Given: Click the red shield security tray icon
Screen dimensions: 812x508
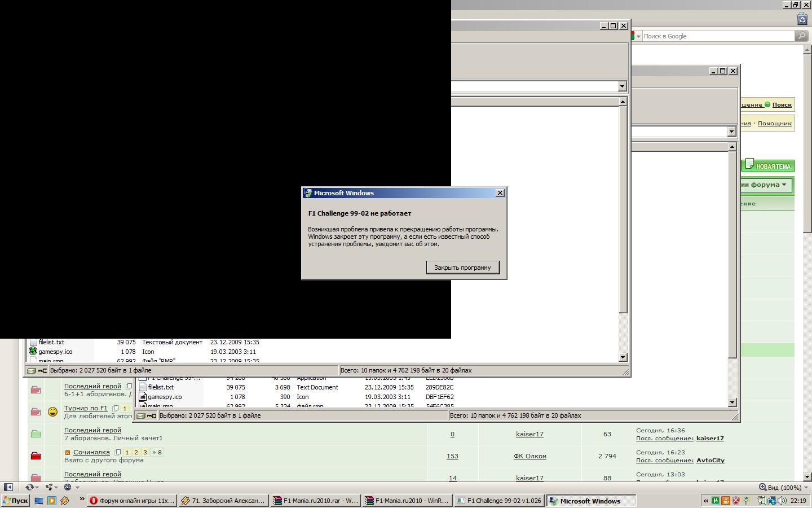Looking at the screenshot, I should [x=736, y=501].
